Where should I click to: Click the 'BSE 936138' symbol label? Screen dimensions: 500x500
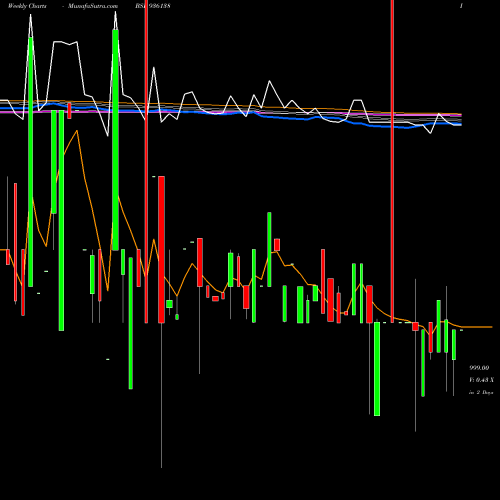pos(153,6)
